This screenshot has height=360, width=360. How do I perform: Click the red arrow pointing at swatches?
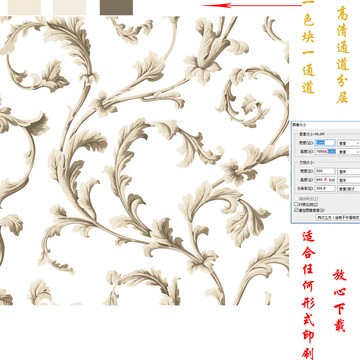(251, 5)
